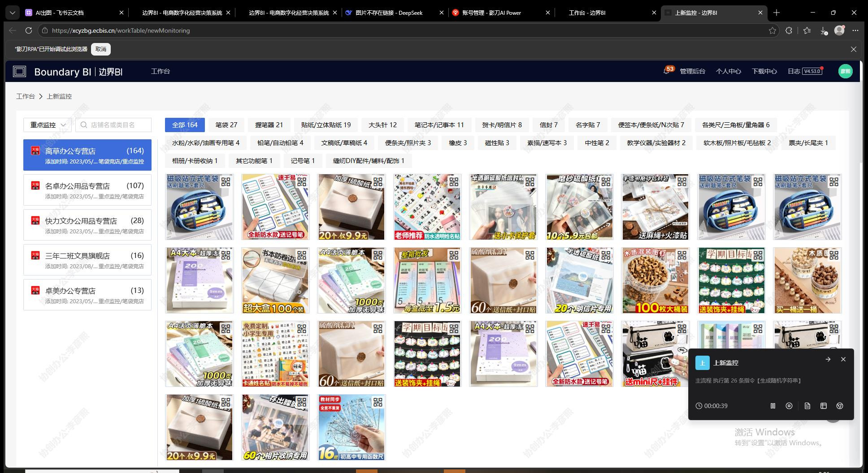Open 管理后台 link in header

point(692,71)
